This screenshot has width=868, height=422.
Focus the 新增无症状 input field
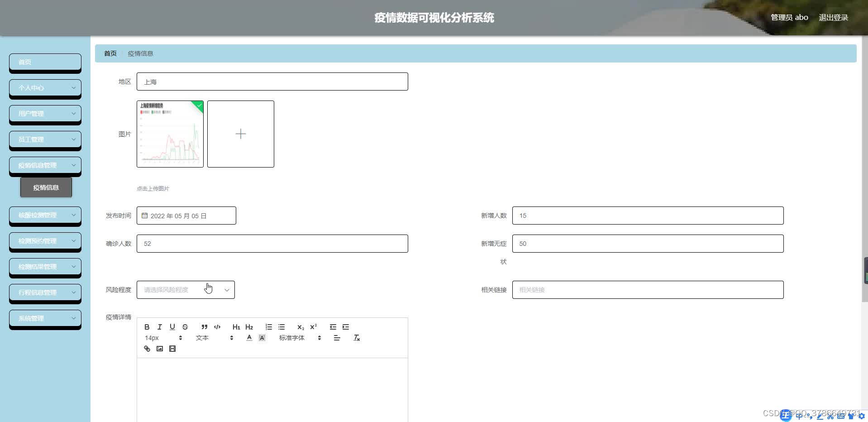(x=648, y=244)
